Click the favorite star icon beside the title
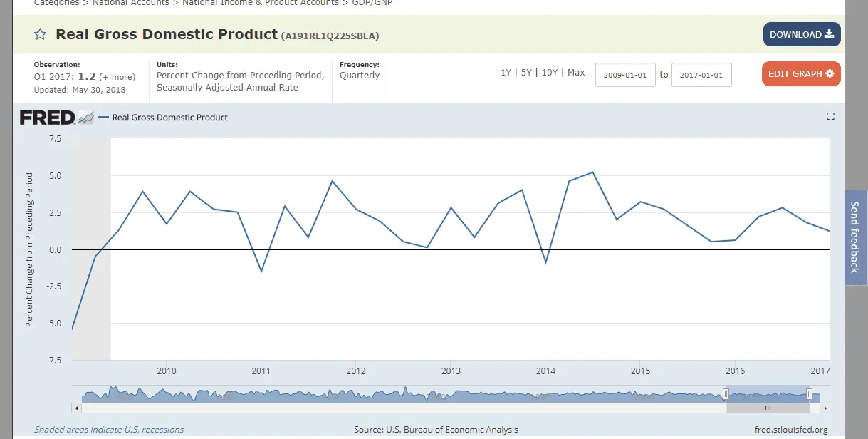Screen dimensions: 868x439 [41, 34]
